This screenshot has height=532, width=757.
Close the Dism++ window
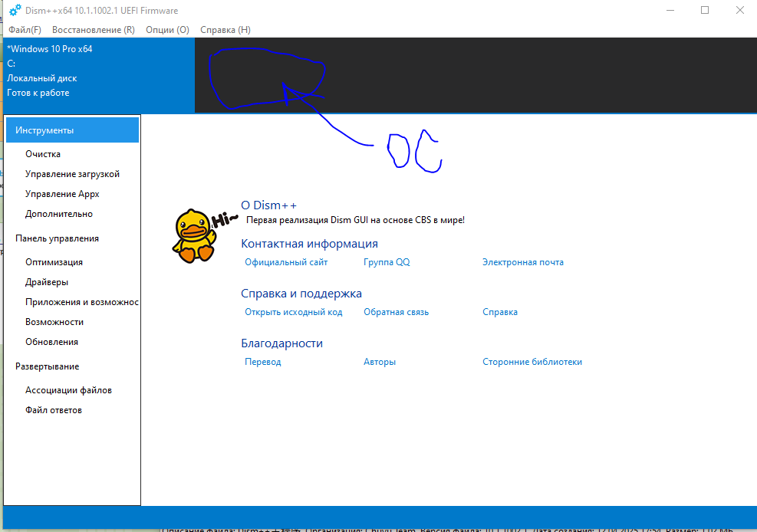(x=739, y=10)
